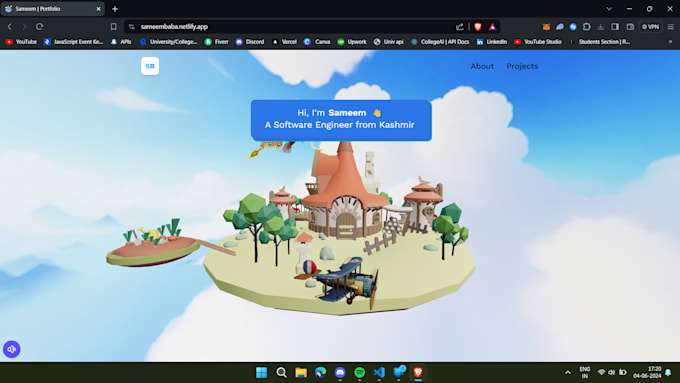Open the Windows Start menu
Image resolution: width=680 pixels, height=383 pixels.
click(x=262, y=372)
